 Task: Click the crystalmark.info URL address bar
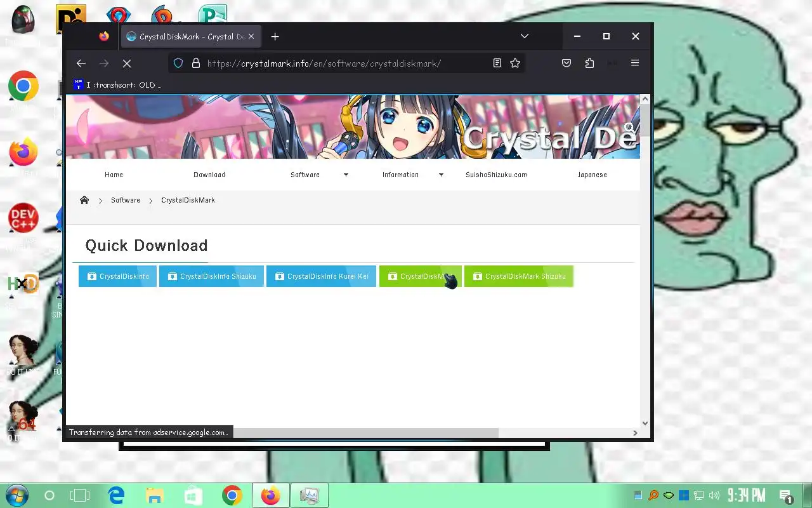tap(324, 63)
